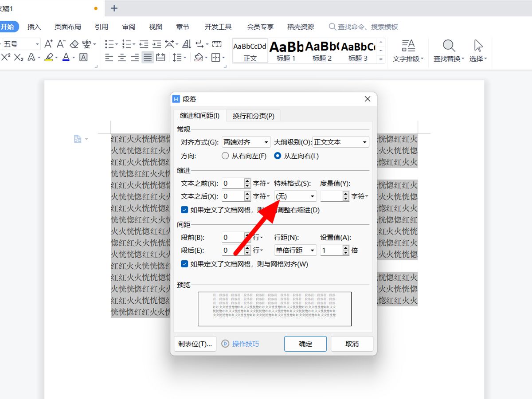532x399 pixels.
Task: Decrease paragraph indent
Action: 144,44
